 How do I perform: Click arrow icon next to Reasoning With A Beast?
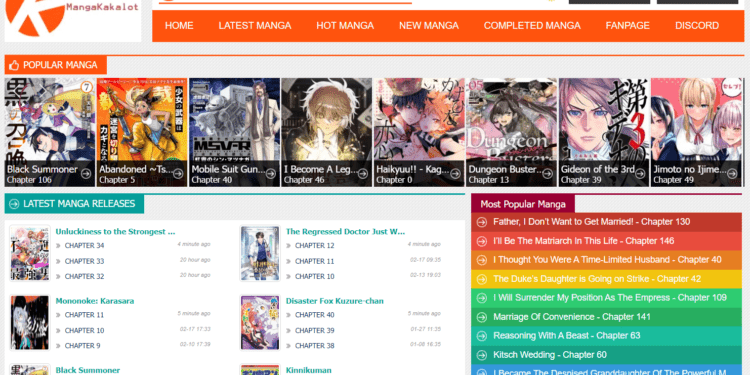tap(482, 336)
